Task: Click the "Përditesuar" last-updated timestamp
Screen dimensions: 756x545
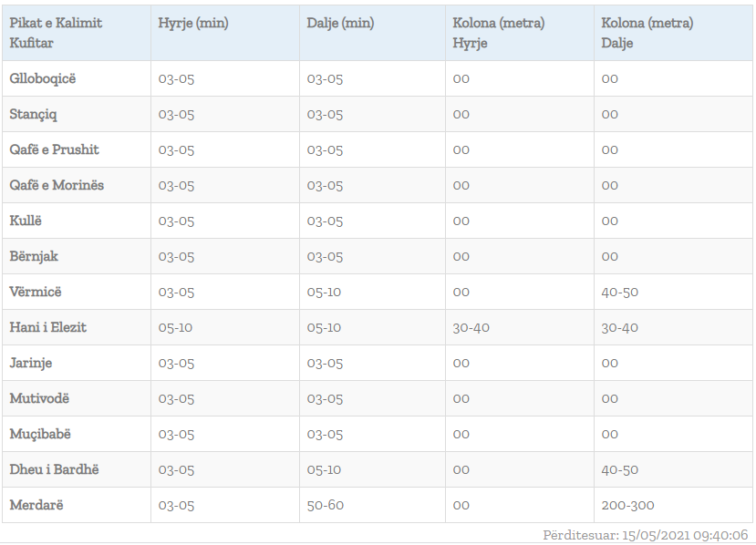Action: coord(645,535)
